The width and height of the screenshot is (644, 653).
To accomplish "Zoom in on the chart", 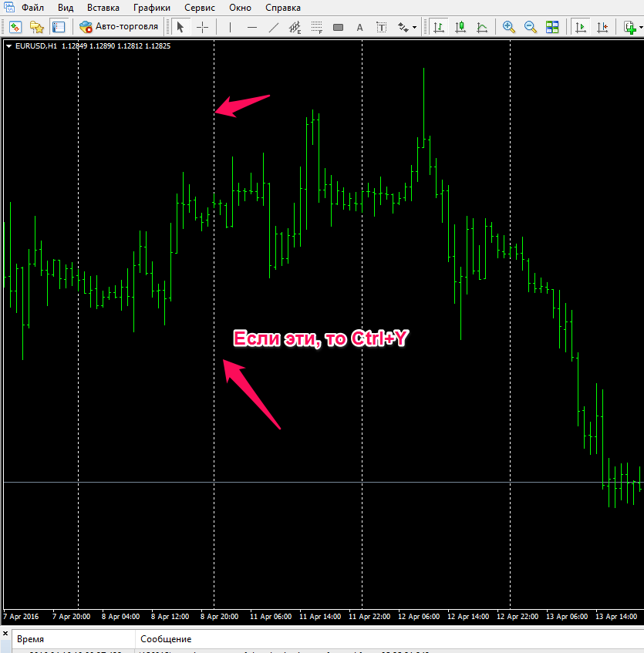I will pos(508,28).
